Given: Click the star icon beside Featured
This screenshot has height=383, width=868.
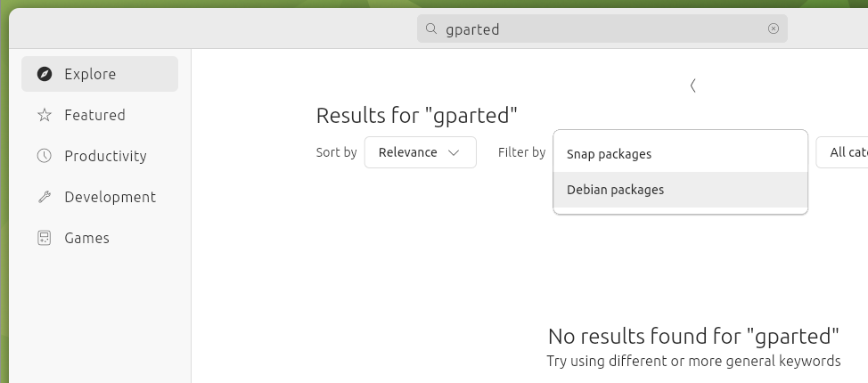Looking at the screenshot, I should point(45,115).
